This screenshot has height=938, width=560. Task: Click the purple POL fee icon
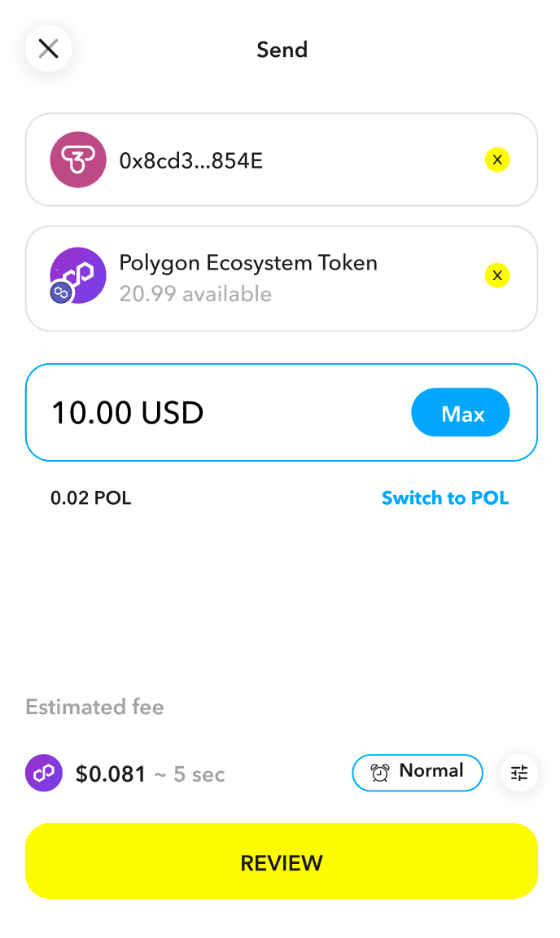point(44,773)
